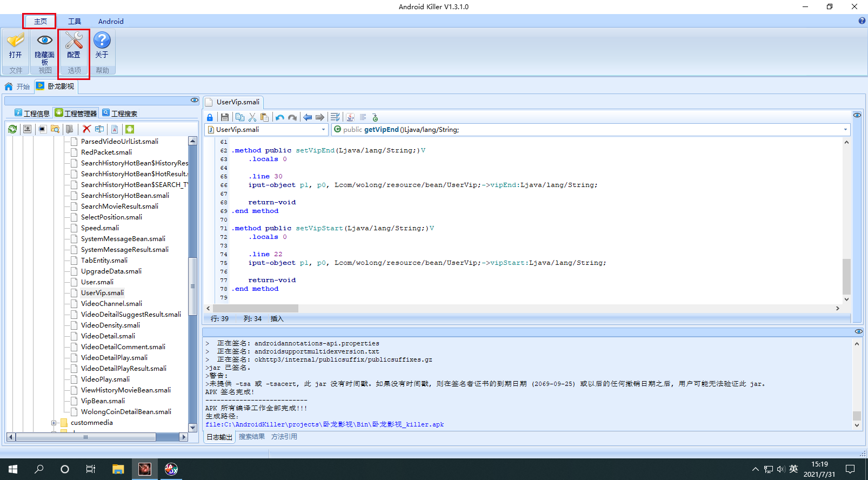
Task: Click the scissors cut icon
Action: tap(252, 117)
